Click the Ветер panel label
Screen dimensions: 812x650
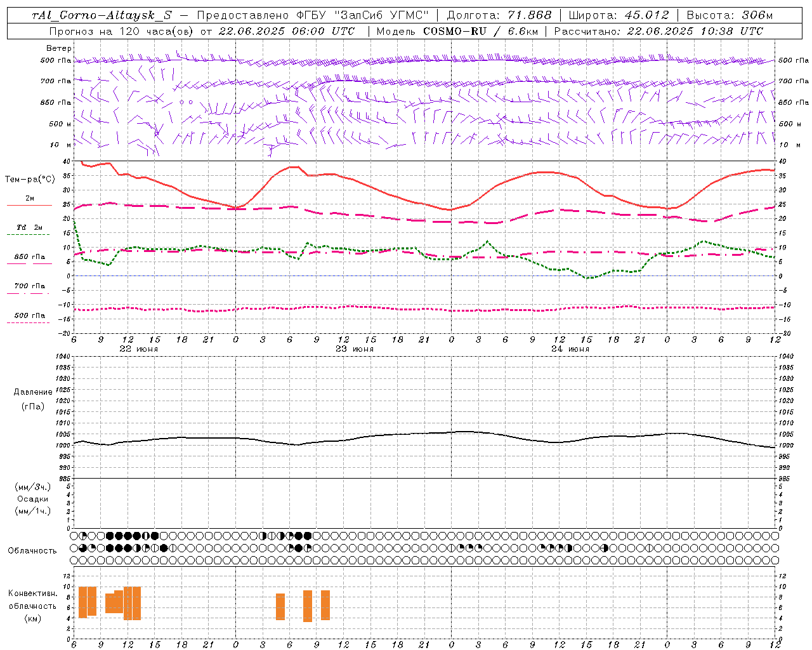tap(59, 48)
